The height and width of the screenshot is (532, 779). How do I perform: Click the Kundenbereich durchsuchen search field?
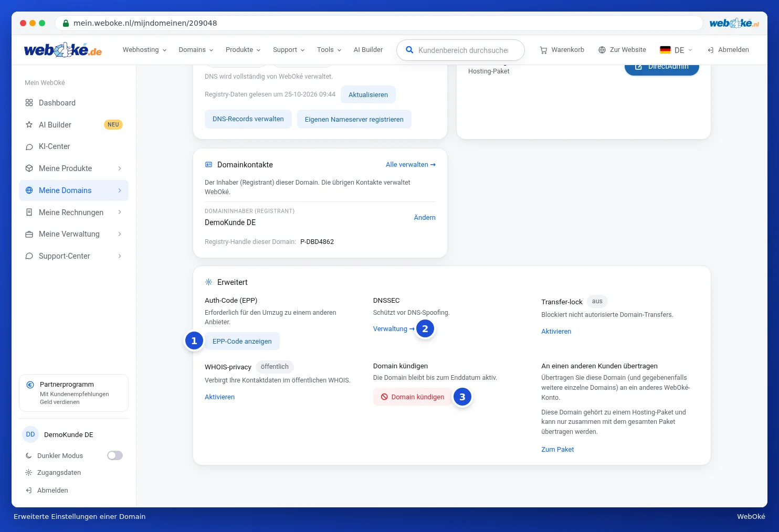[x=460, y=50]
